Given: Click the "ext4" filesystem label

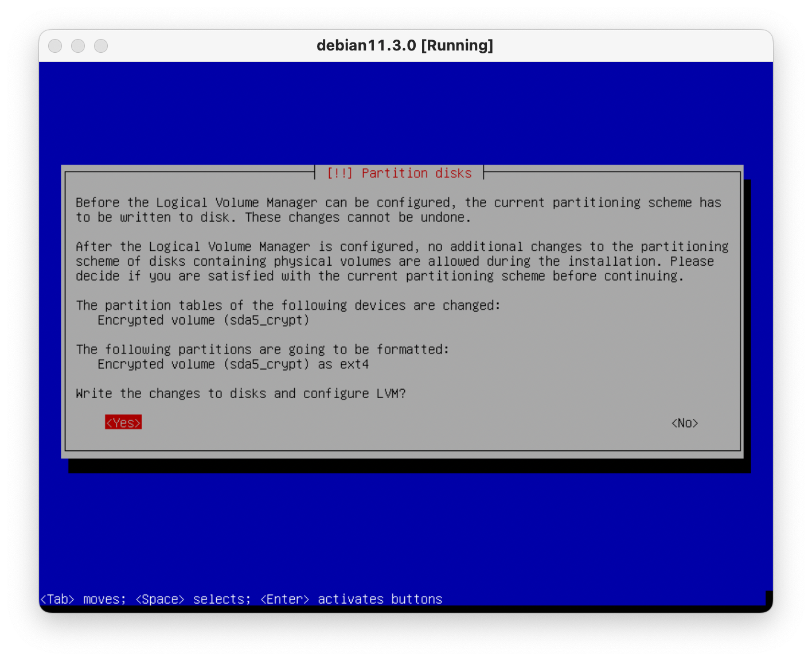Looking at the screenshot, I should click(354, 364).
